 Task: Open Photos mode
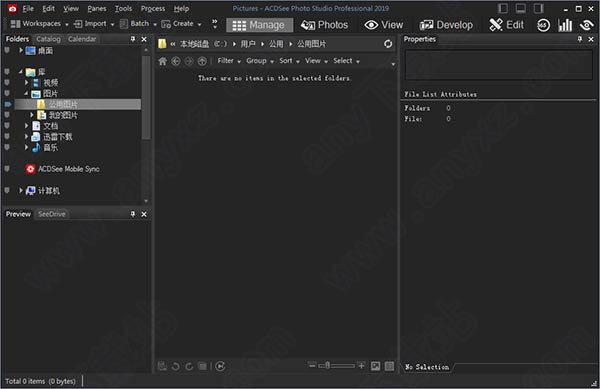point(324,25)
